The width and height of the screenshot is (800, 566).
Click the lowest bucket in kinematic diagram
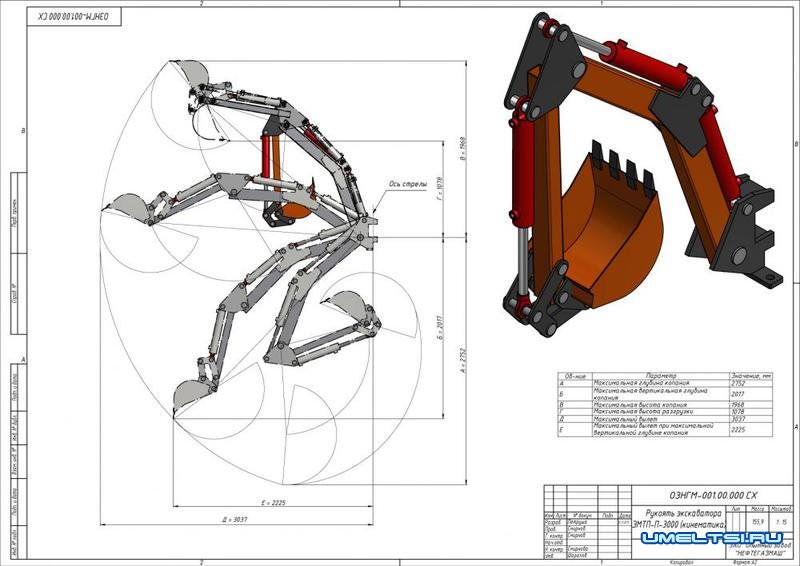(x=188, y=392)
